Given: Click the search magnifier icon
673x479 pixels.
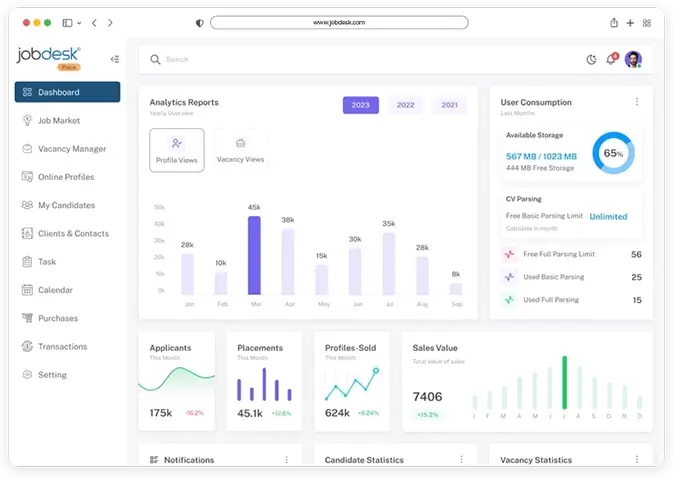Looking at the screenshot, I should [x=155, y=60].
